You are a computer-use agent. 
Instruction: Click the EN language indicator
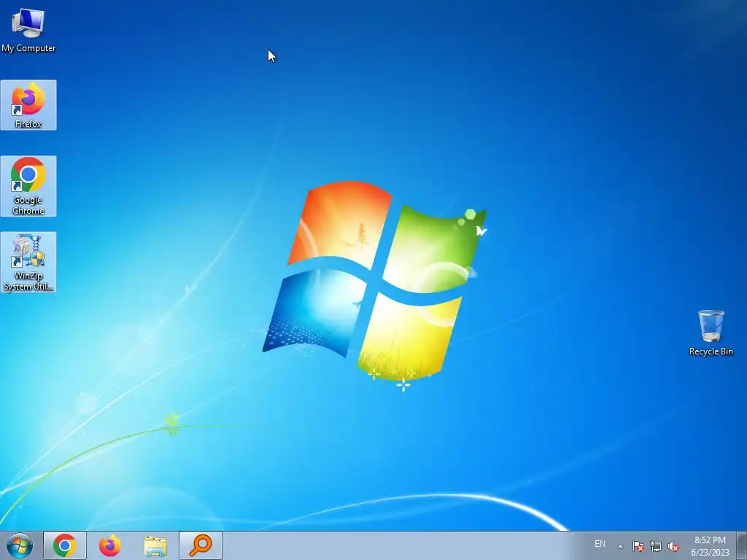(600, 544)
